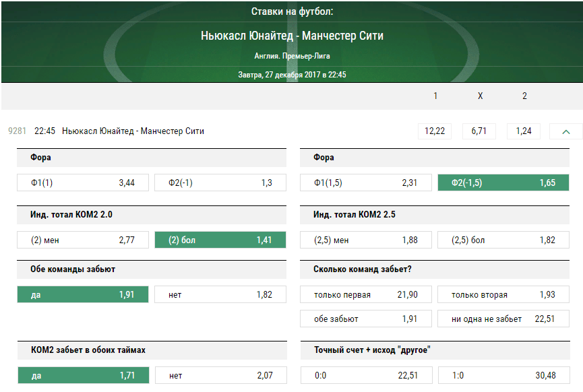
Task: Click the event number 9281
Action: (x=17, y=131)
